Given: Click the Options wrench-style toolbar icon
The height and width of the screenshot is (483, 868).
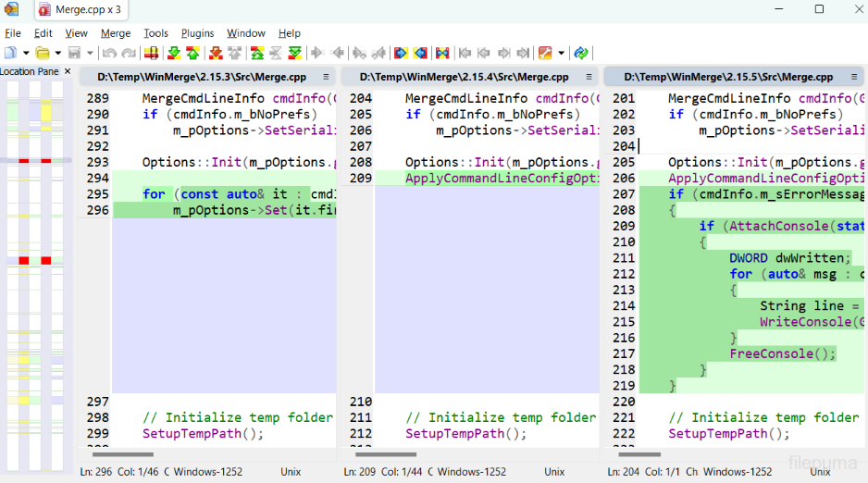Looking at the screenshot, I should tap(545, 54).
